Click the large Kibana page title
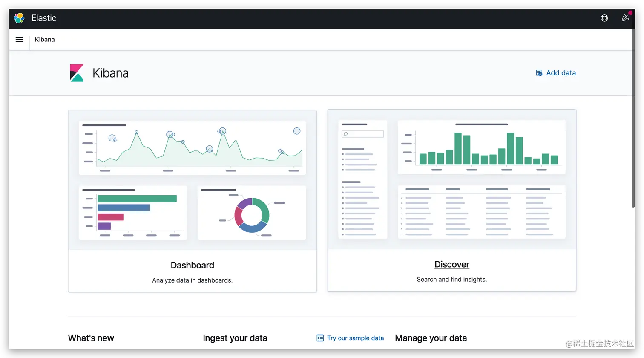This screenshot has height=358, width=644. coord(110,73)
